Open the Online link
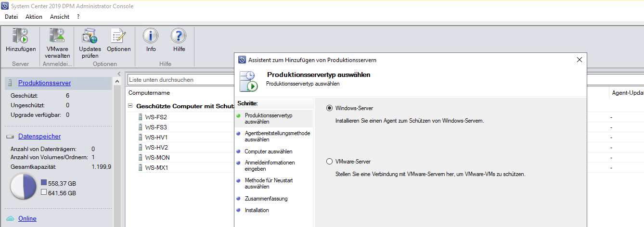 pos(27,219)
